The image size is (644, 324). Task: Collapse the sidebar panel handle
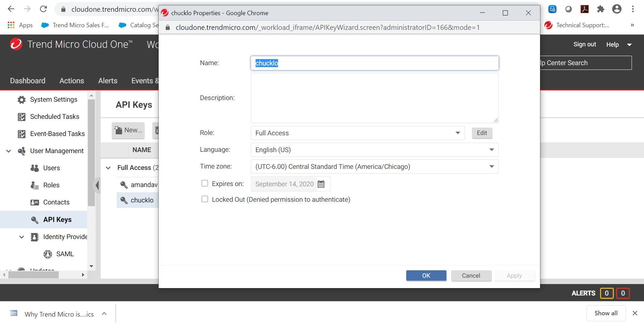[x=97, y=185]
